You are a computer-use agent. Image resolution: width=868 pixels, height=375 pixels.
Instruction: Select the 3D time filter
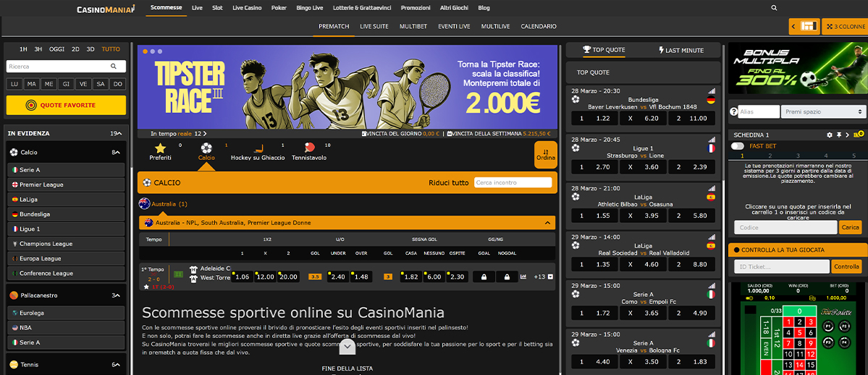pos(90,49)
